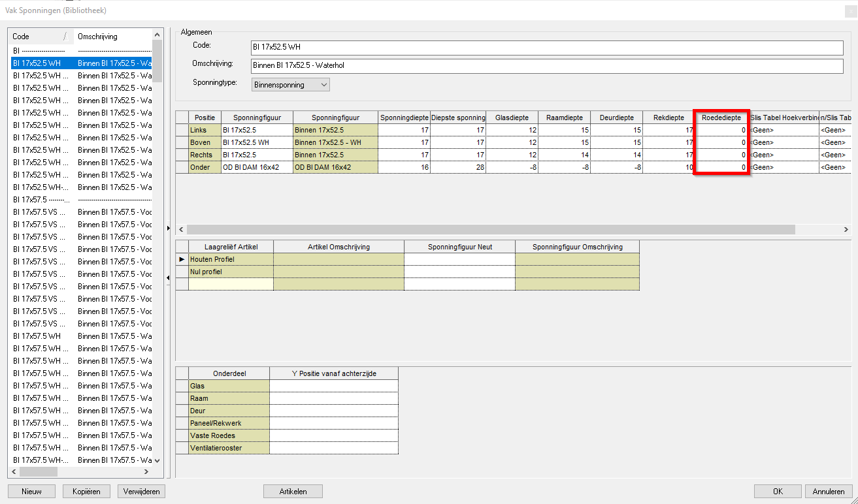858x504 pixels.
Task: Sort list by Code column header
Action: coord(39,37)
